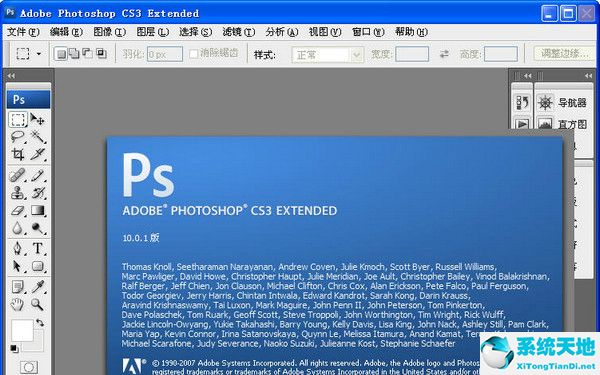Select the History Brush tool
600x375 pixels.
click(38, 192)
